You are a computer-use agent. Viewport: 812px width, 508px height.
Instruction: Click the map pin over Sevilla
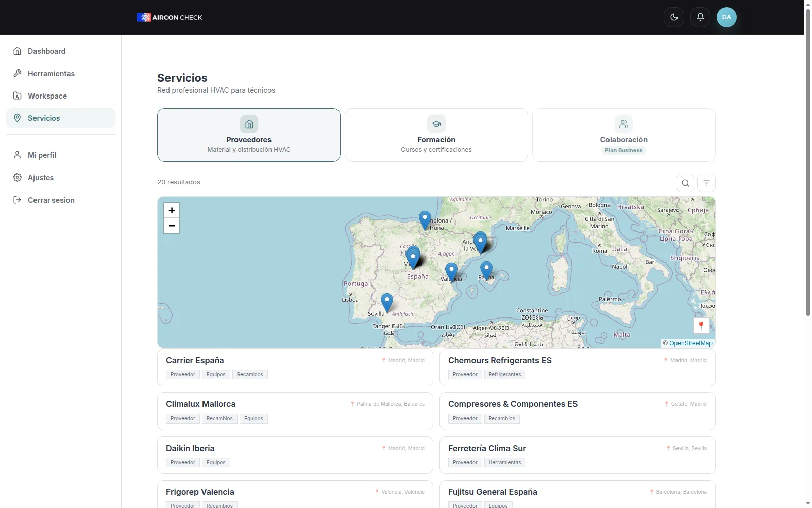(387, 302)
